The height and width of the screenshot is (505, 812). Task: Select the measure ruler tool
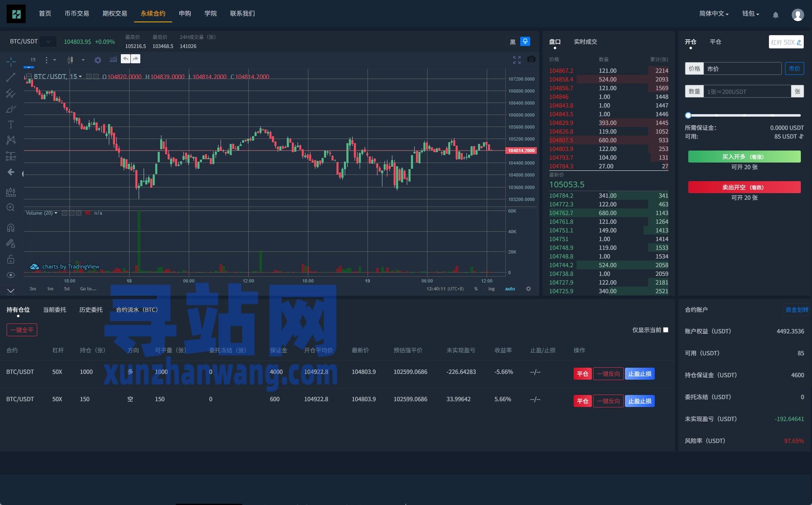(x=11, y=192)
